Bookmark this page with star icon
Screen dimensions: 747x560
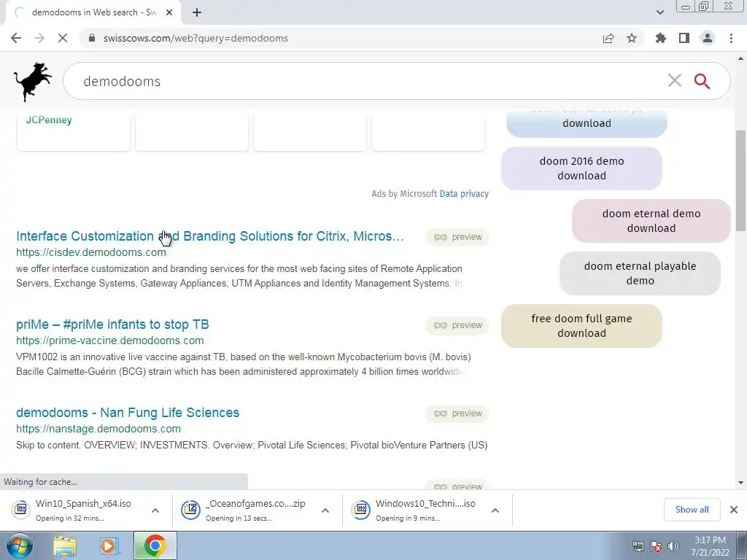coord(632,38)
